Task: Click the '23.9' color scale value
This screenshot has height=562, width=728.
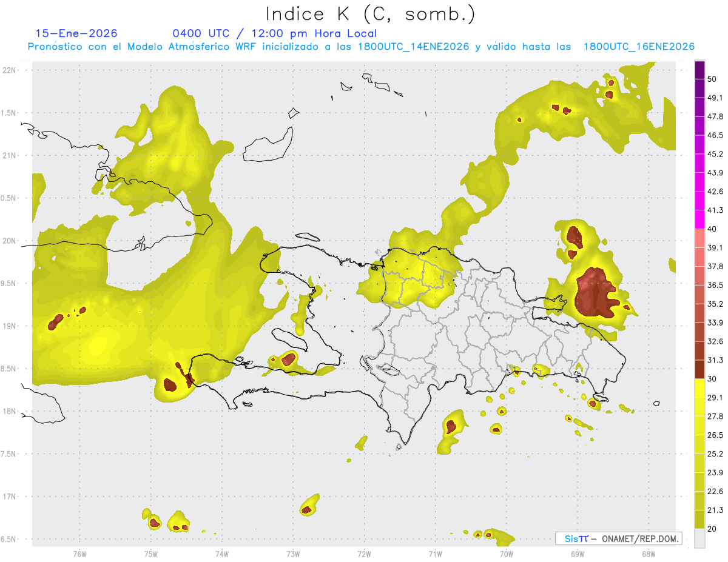Action: pyautogui.click(x=715, y=472)
